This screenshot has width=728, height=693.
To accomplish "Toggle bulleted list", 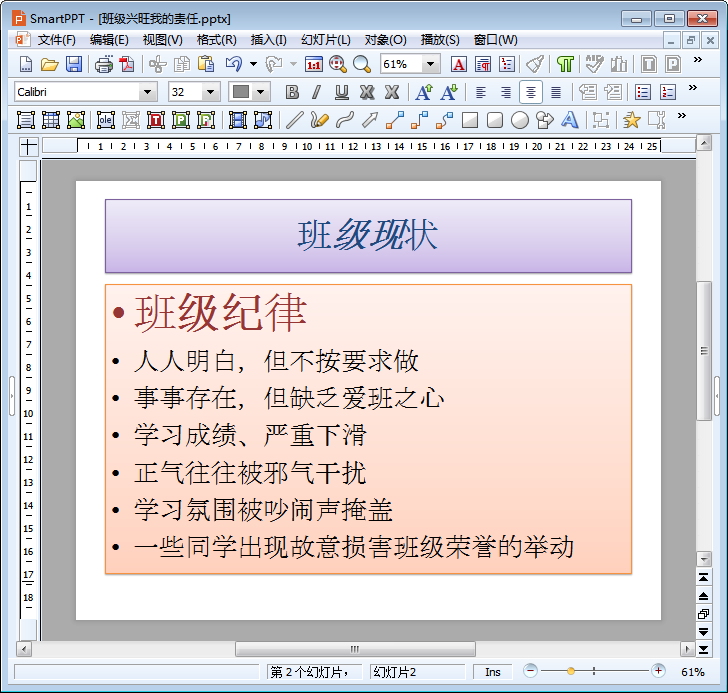I will click(x=643, y=92).
